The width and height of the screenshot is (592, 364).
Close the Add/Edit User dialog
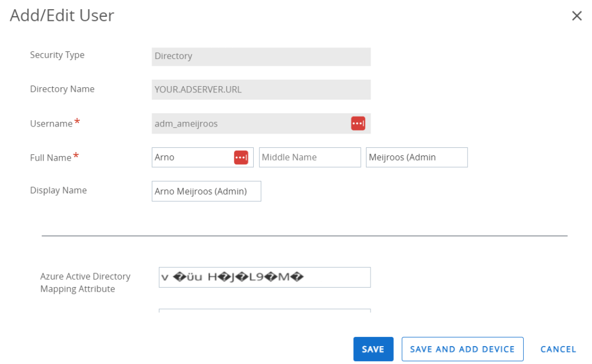[x=576, y=16]
